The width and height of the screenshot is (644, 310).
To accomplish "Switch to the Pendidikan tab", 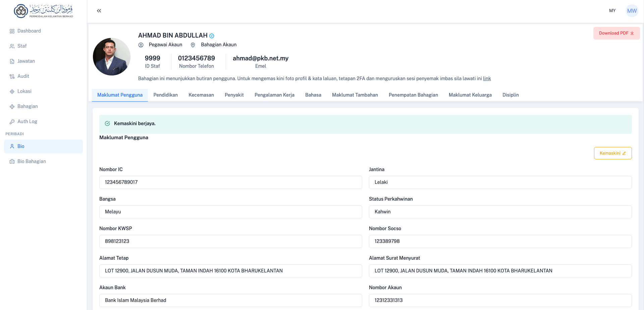I will [x=165, y=95].
